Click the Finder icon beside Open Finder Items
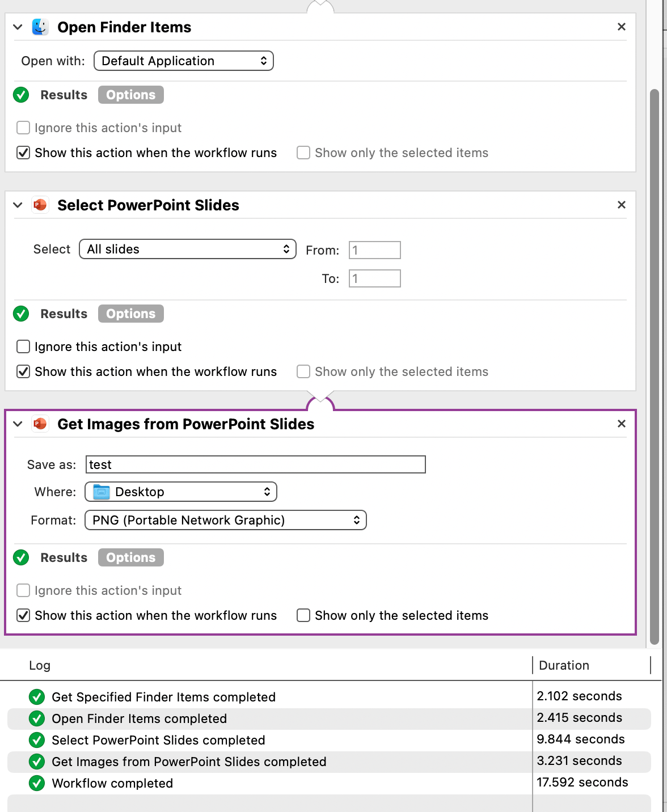 coord(40,27)
